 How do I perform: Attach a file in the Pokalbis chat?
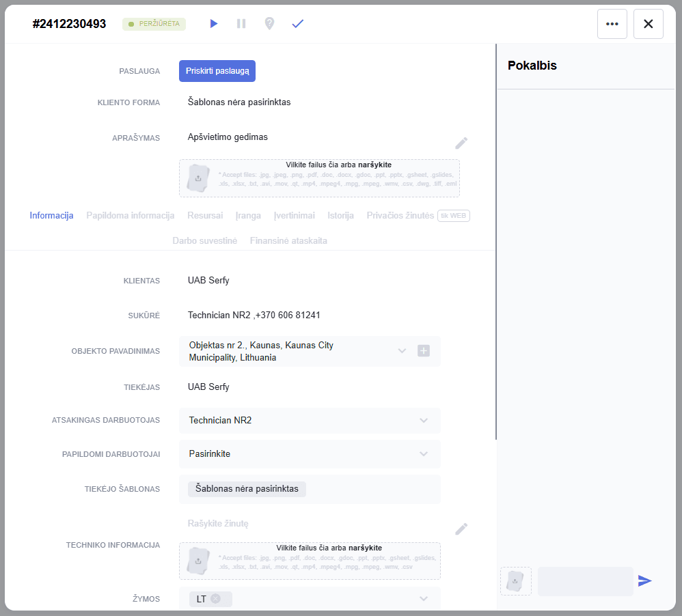[x=516, y=581]
